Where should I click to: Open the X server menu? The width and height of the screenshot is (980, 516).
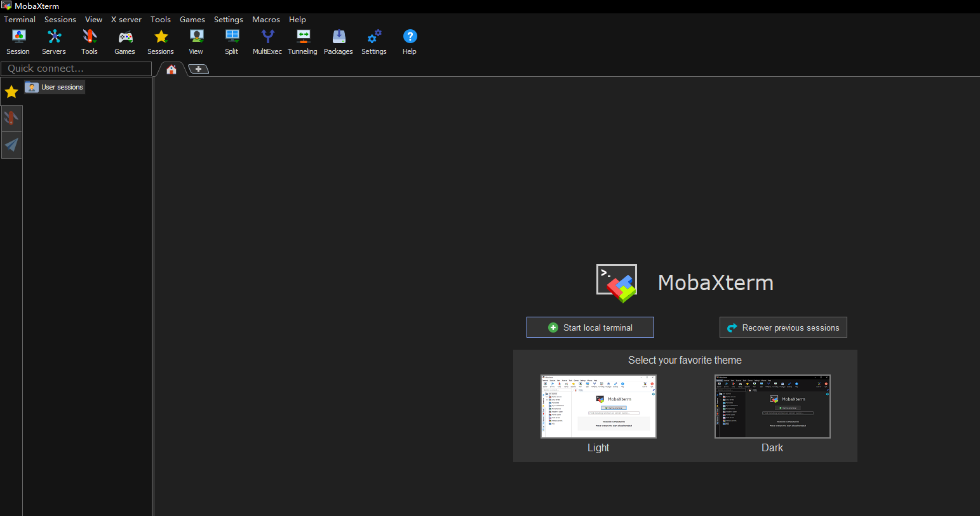click(x=126, y=20)
